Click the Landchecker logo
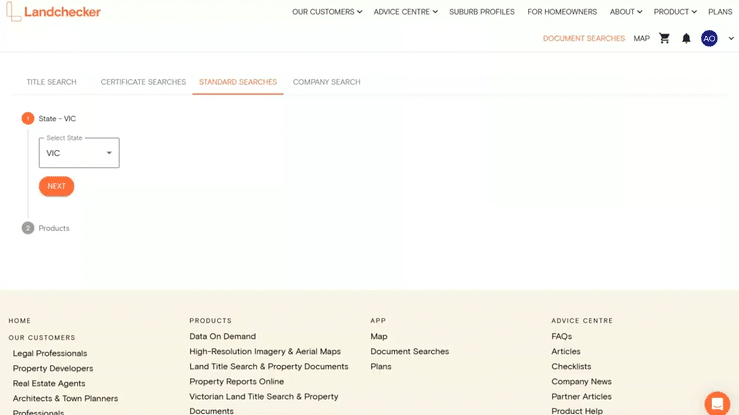 54,12
